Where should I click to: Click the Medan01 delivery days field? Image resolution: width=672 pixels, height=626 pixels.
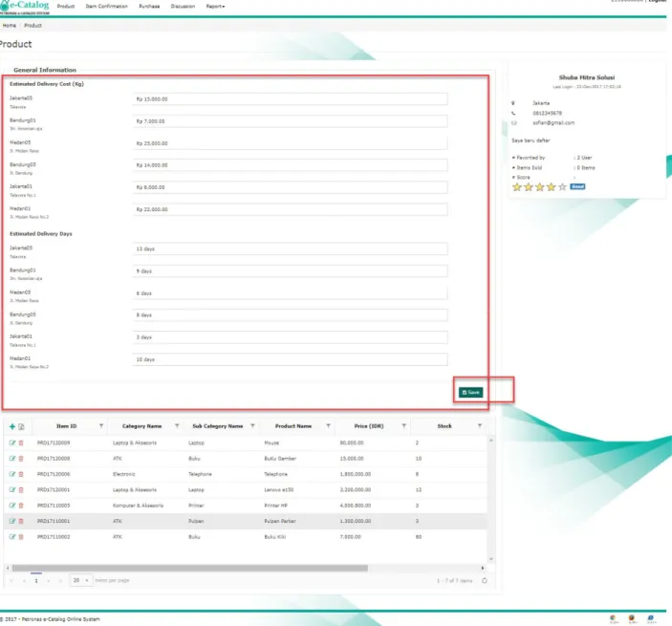[x=291, y=359]
